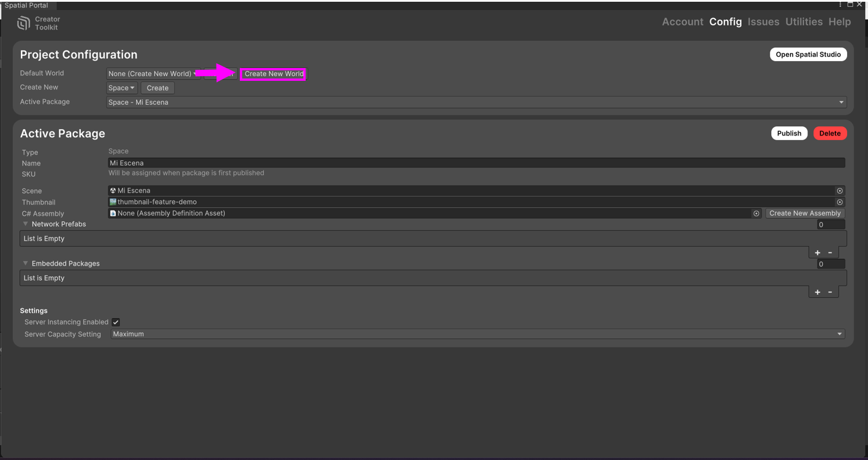Close the Spatial Portal window

tap(859, 5)
